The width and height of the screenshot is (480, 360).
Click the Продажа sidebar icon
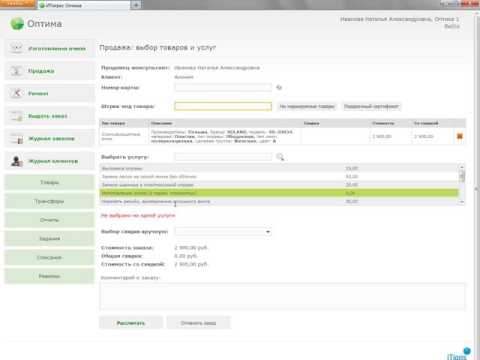(x=16, y=71)
